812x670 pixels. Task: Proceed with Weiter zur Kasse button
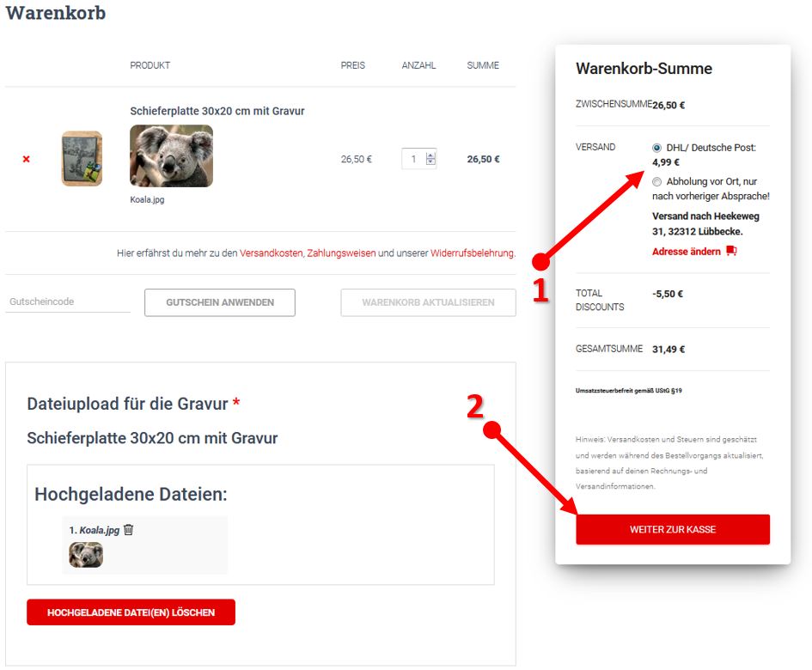click(672, 529)
